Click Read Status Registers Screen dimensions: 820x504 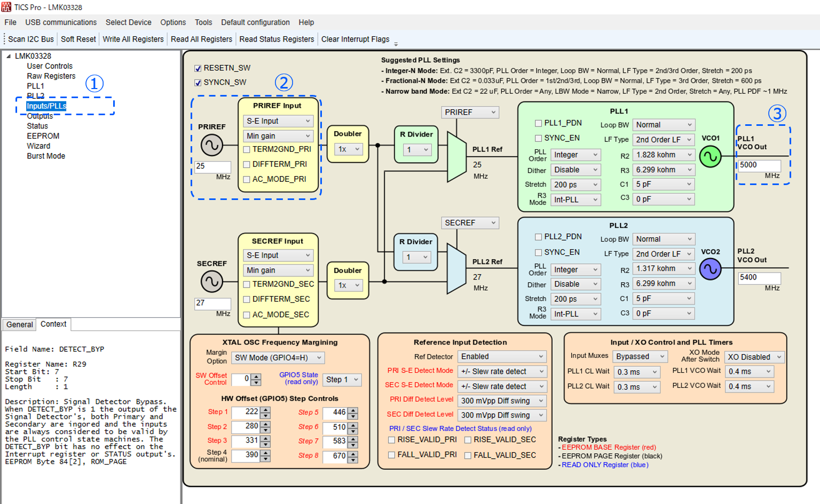[277, 38]
